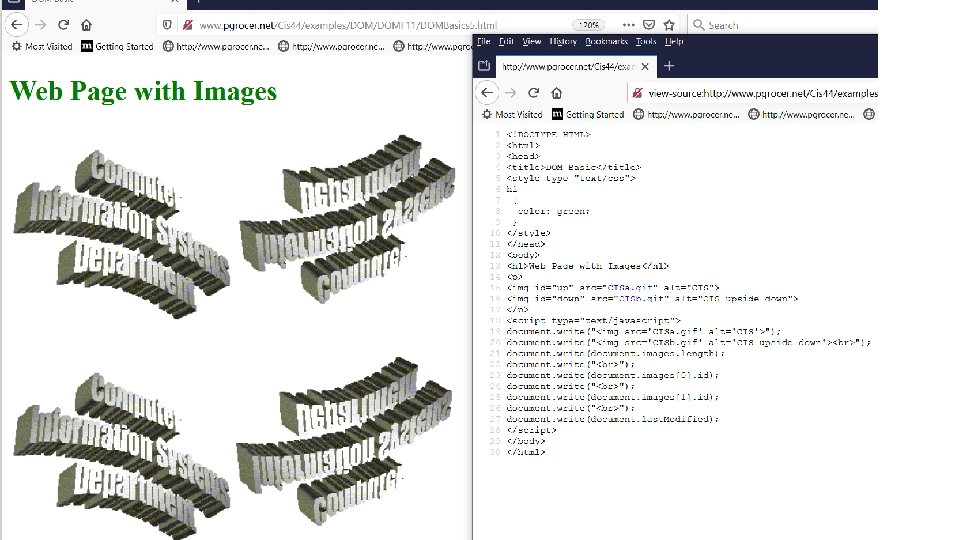
Task: Open Getting Started bookmark in left window
Action: [x=118, y=47]
